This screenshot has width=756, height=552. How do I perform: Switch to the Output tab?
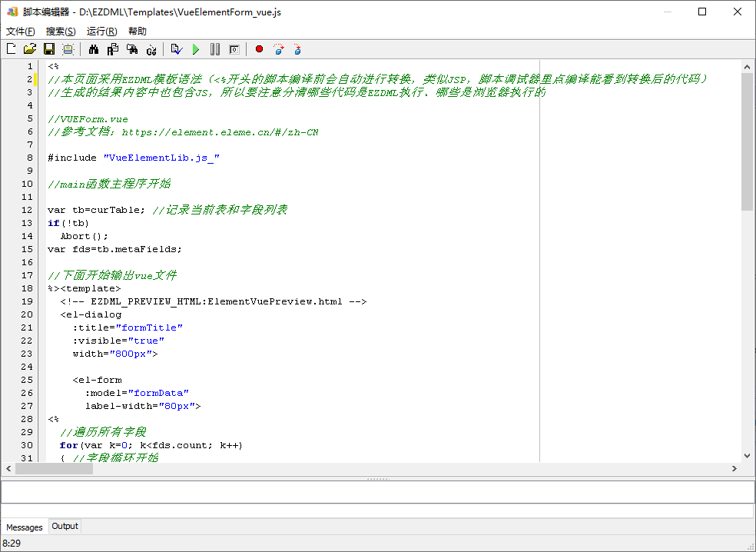(x=65, y=526)
